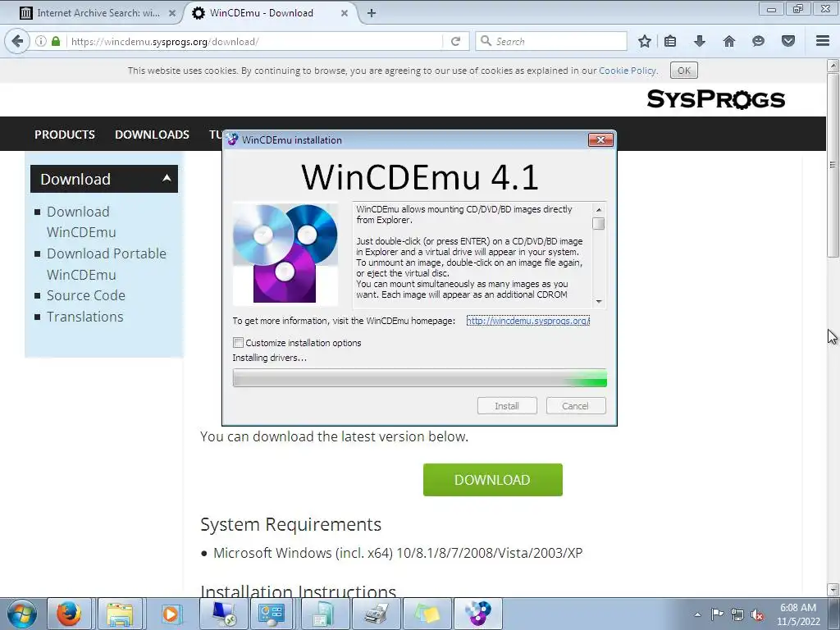Open the PRODUCTS menu on SysProgs site
This screenshot has width=840, height=630.
click(x=65, y=135)
